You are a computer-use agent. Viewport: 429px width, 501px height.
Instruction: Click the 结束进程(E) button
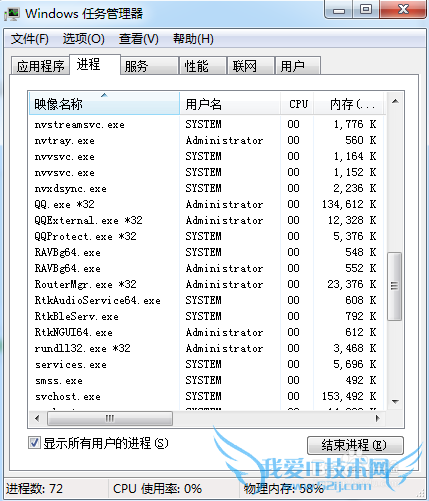355,445
